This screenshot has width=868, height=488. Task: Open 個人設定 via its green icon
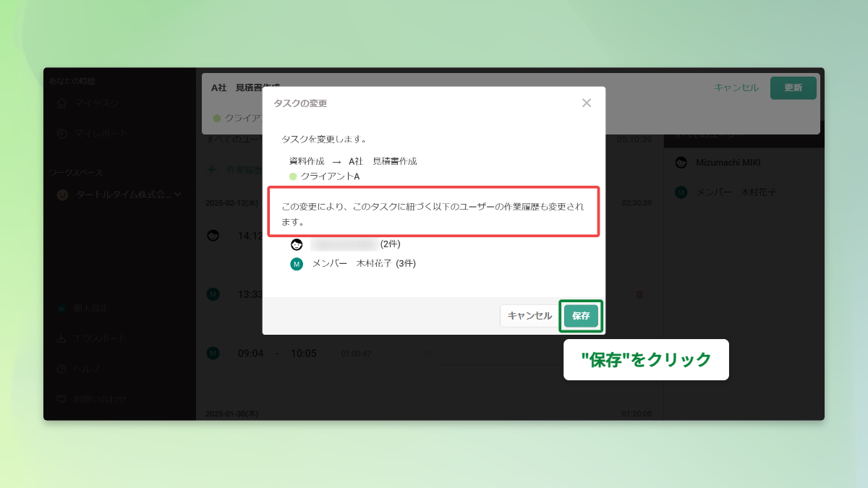(x=61, y=309)
